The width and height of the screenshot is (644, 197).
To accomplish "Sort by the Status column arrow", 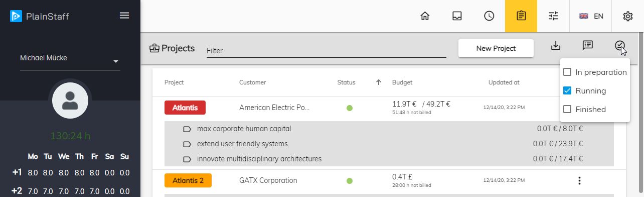I will (379, 82).
